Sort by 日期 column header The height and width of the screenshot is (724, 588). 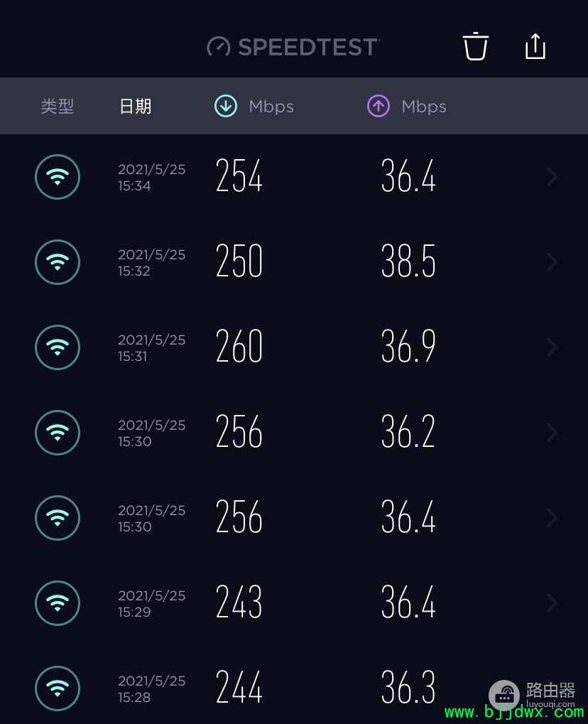point(135,106)
